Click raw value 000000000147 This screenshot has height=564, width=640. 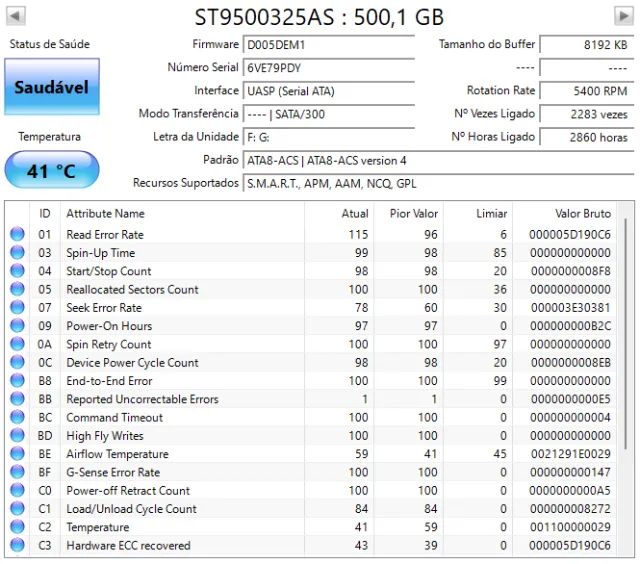570,472
